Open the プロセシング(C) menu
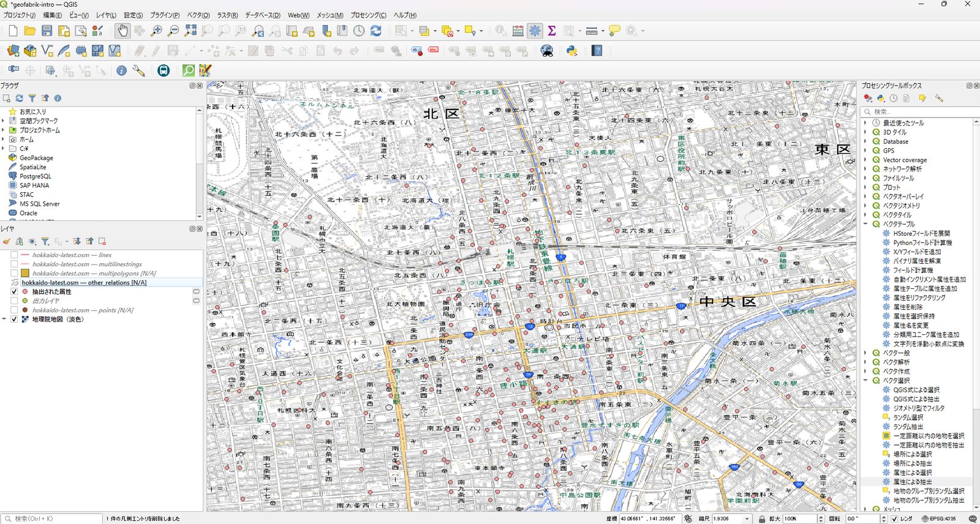The image size is (980, 524). 368,15
